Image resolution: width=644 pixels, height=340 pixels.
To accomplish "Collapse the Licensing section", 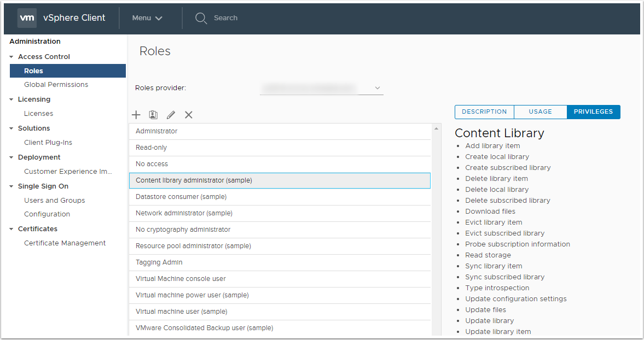I will tap(11, 99).
